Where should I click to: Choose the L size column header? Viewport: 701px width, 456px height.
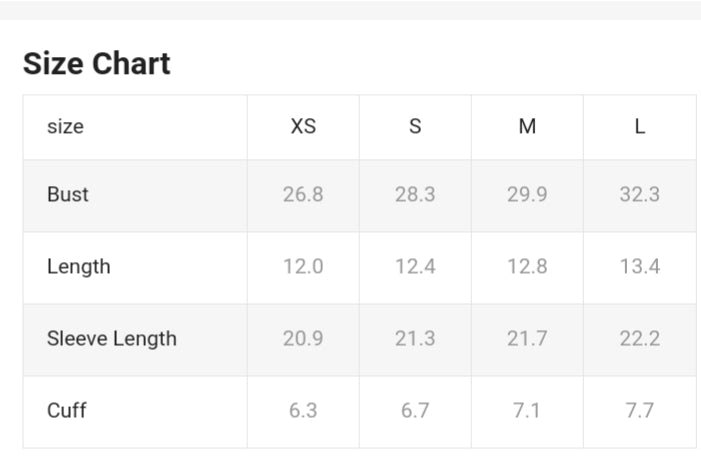[639, 127]
